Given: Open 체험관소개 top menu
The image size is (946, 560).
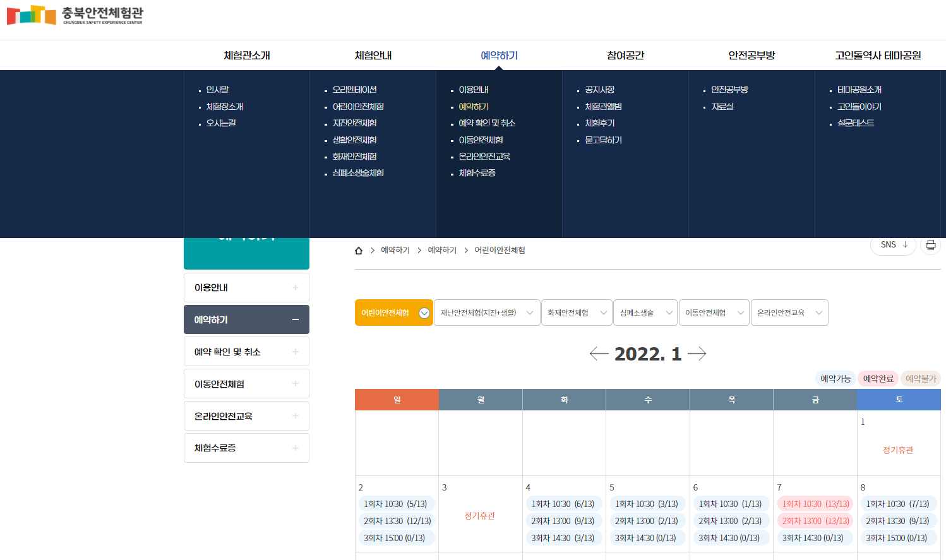Looking at the screenshot, I should point(247,56).
